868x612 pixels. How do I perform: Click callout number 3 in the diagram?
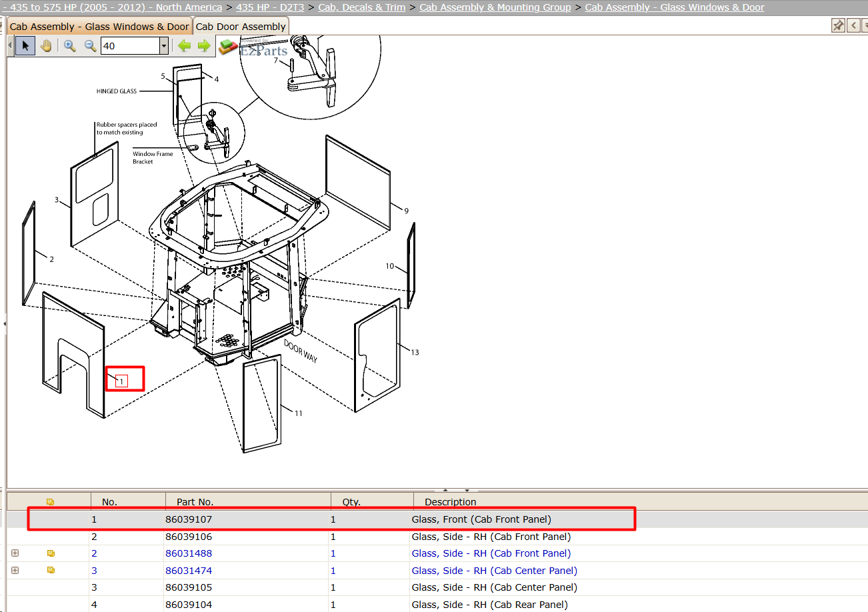[57, 199]
